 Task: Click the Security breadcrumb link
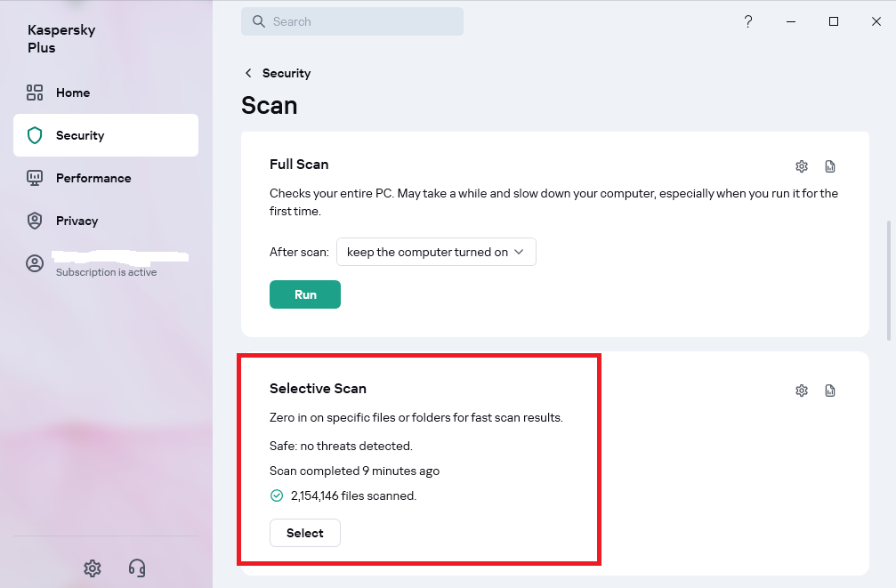(287, 73)
